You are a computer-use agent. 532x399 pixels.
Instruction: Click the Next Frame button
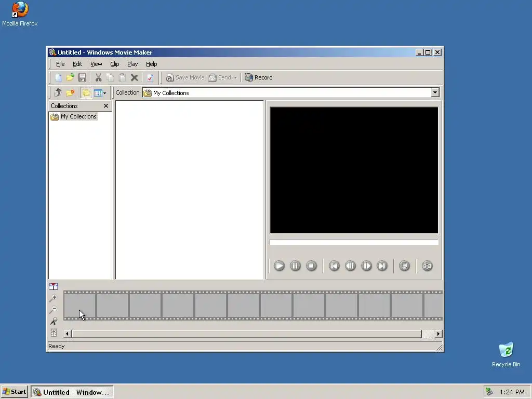(x=366, y=265)
